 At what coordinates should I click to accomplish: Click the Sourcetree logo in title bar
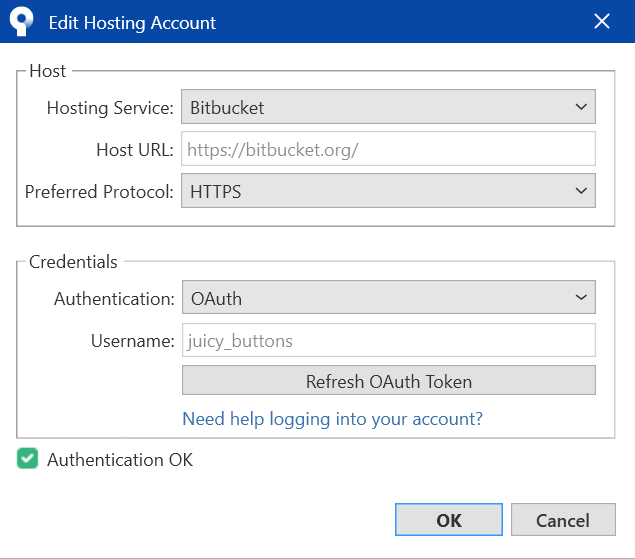click(21, 21)
